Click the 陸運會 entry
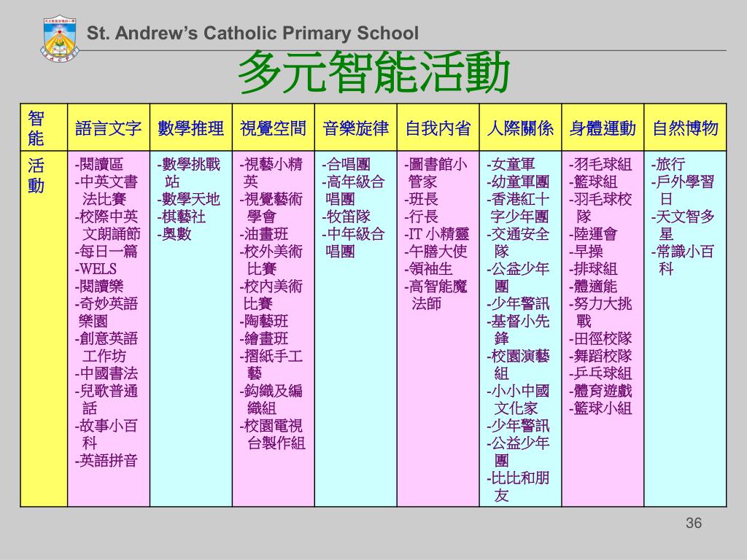The height and width of the screenshot is (560, 747). click(594, 234)
